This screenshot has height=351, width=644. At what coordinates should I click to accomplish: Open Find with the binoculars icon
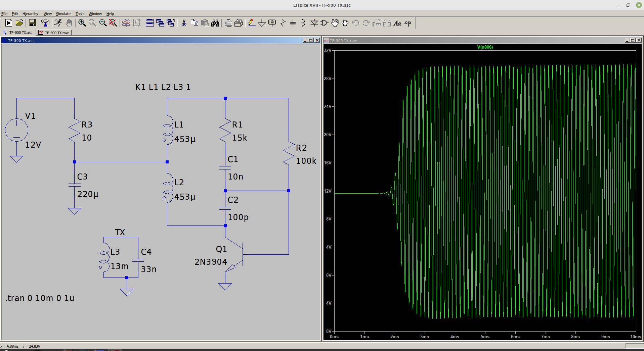click(x=215, y=23)
